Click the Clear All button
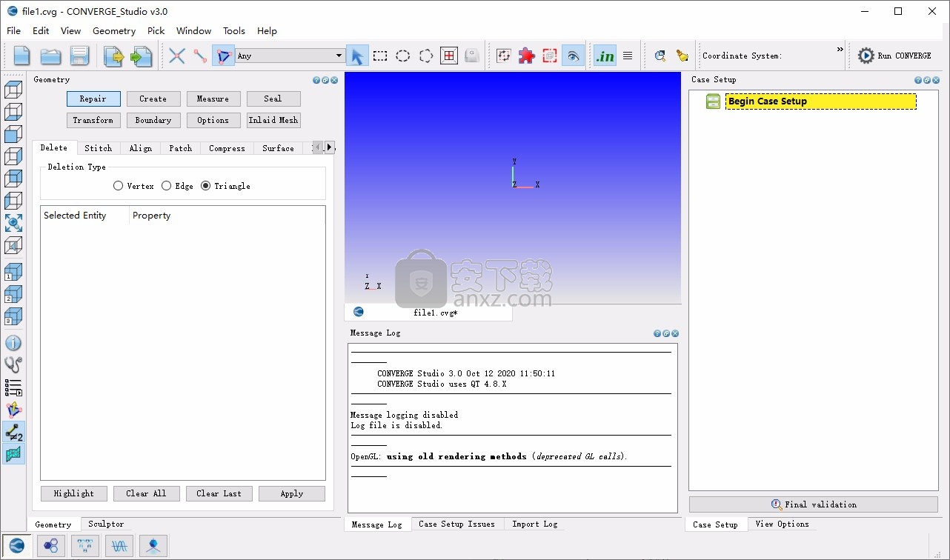 [146, 493]
